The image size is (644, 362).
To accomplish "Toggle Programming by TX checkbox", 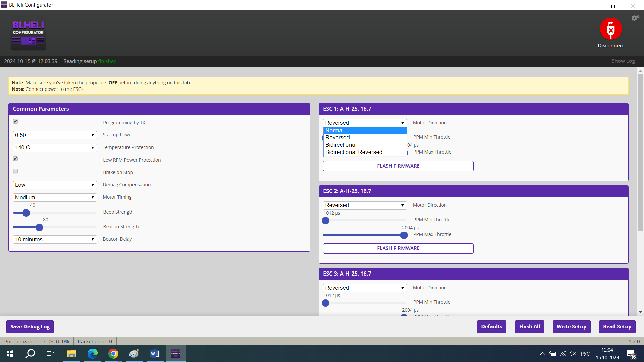I will pos(15,121).
